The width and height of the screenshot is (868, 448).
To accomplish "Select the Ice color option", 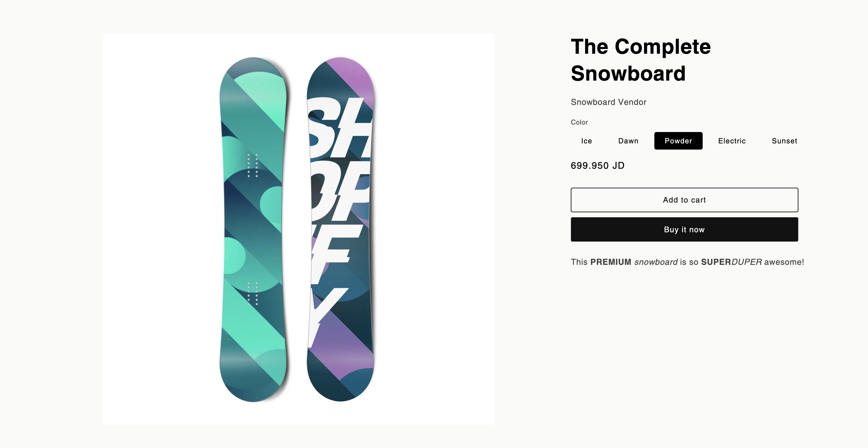I will click(x=586, y=141).
